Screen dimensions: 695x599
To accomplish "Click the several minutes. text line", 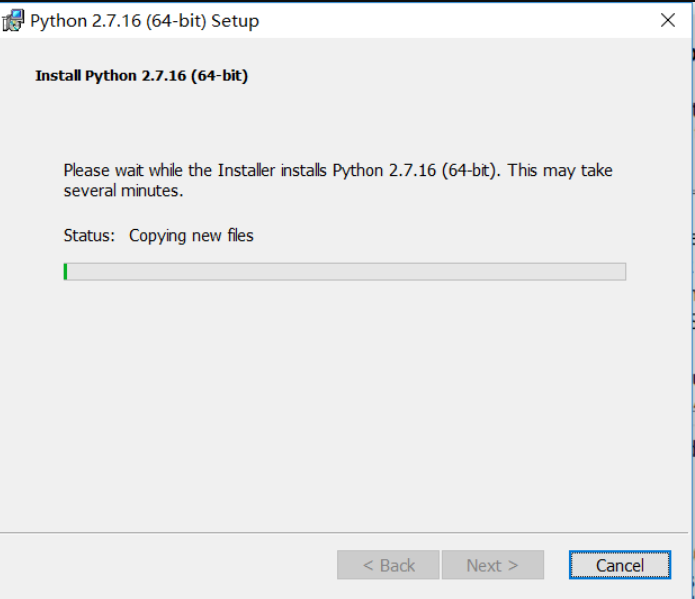I will point(123,191).
